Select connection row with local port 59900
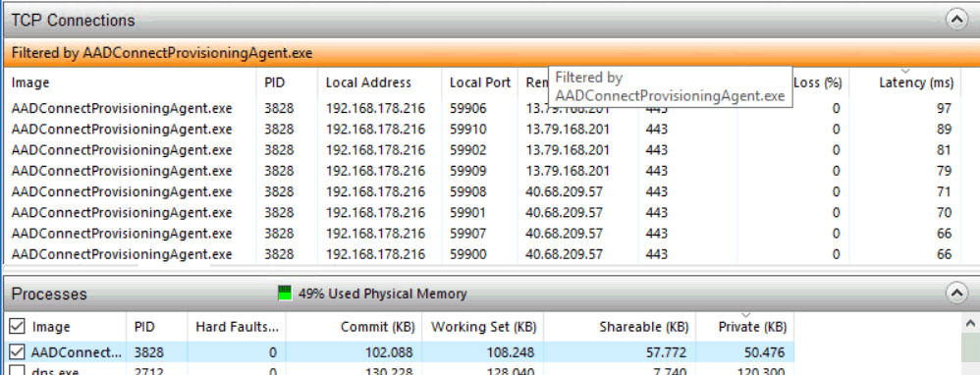The image size is (980, 375). pyautogui.click(x=481, y=253)
